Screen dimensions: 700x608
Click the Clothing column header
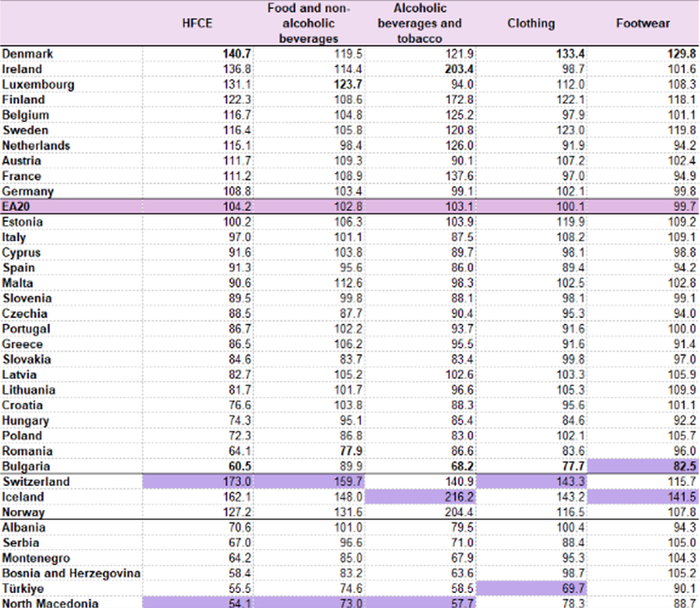531,23
